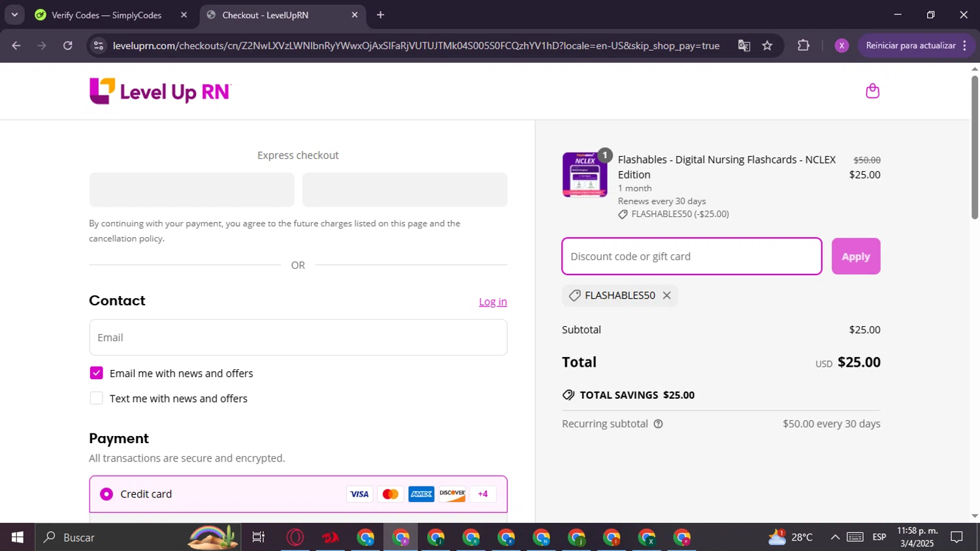Apply the discount code
Screen dimensions: 980x551
[856, 256]
